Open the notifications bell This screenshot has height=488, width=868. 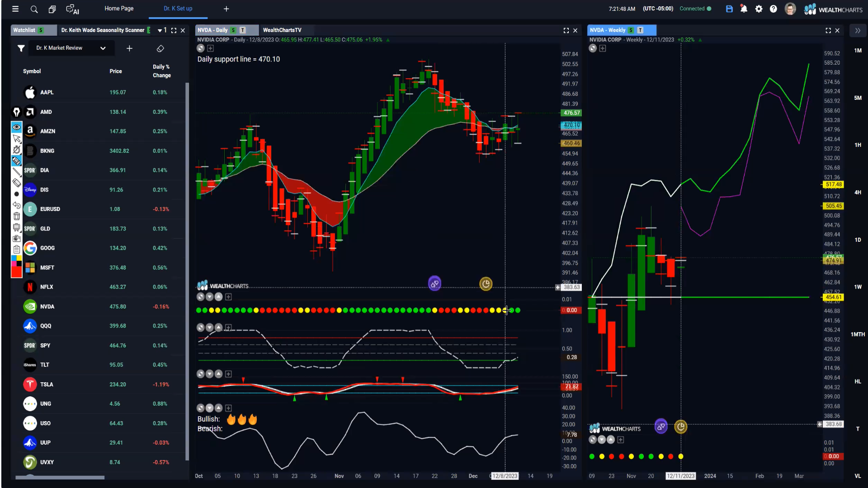pyautogui.click(x=744, y=9)
